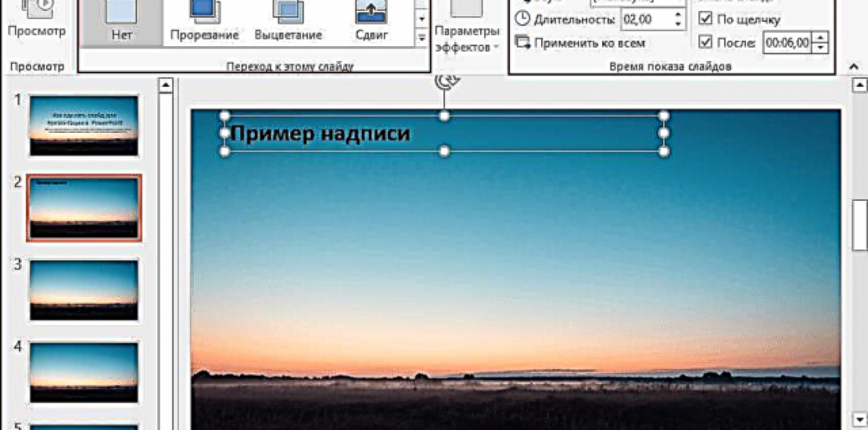Screen dimensions: 868x430
Task: Select the Нет (no transition) option
Action: pos(121,21)
